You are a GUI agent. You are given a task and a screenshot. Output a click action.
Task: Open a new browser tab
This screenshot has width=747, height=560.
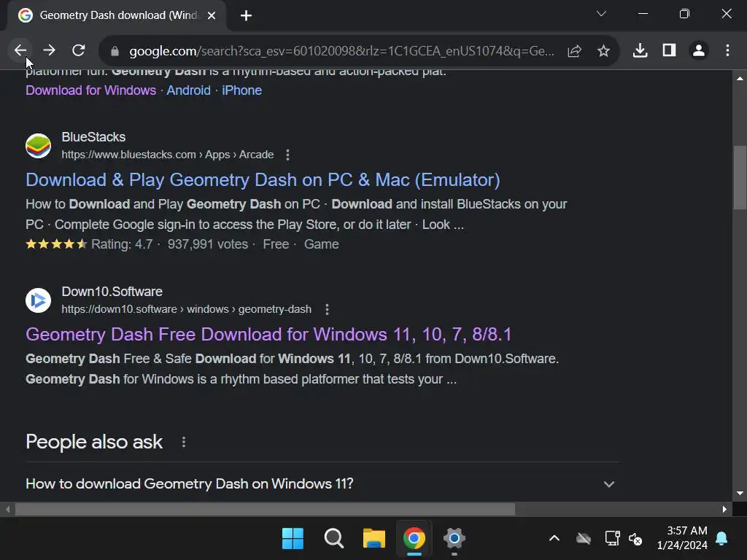pyautogui.click(x=246, y=16)
